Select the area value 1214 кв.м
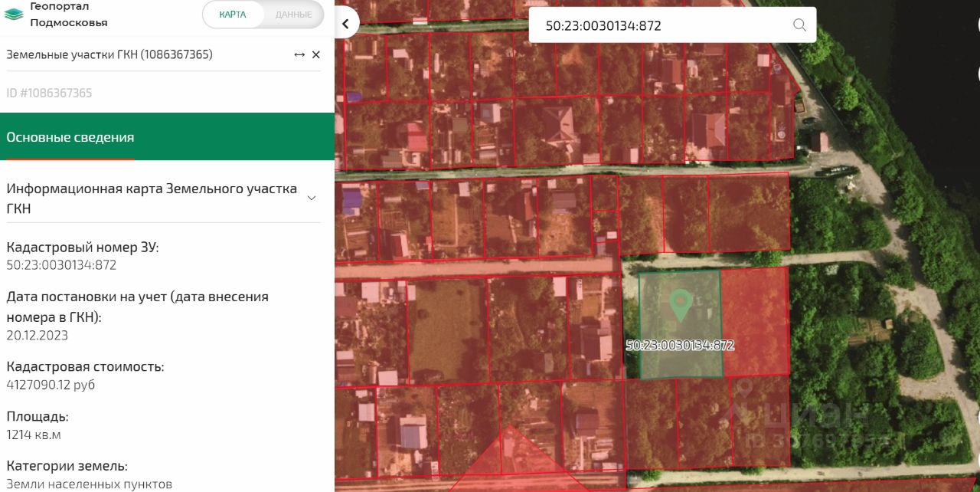 [x=34, y=435]
